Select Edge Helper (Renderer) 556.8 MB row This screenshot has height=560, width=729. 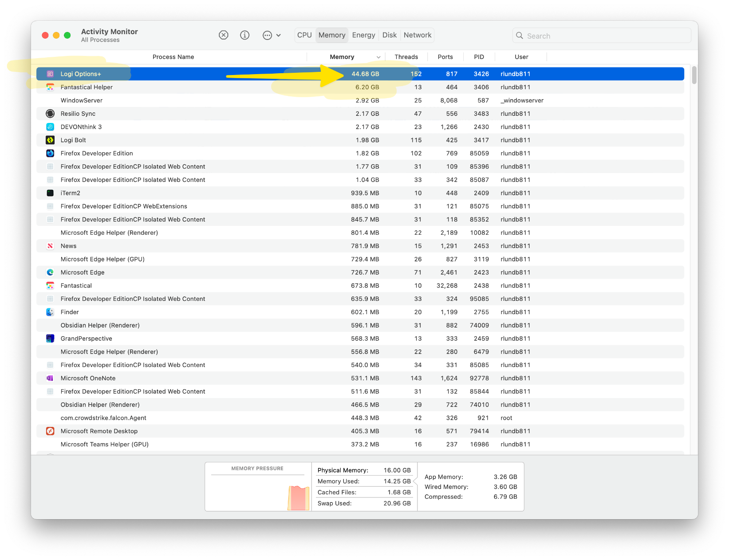pos(360,352)
